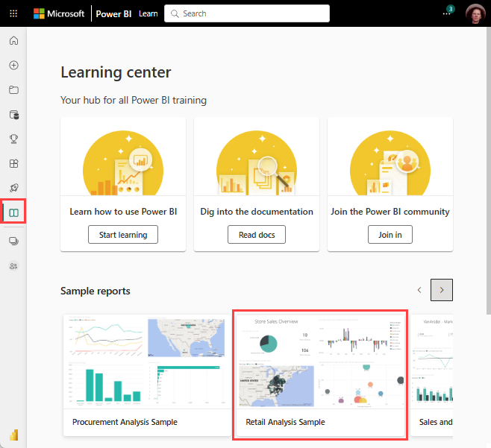Open the Deployment pipelines rocket icon

[x=13, y=188]
